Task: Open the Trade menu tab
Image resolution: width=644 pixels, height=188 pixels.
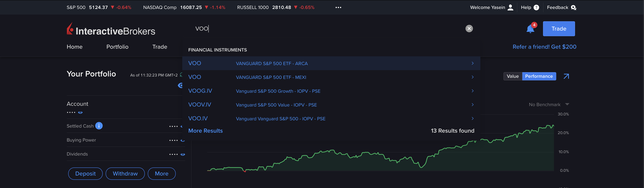Action: tap(160, 47)
